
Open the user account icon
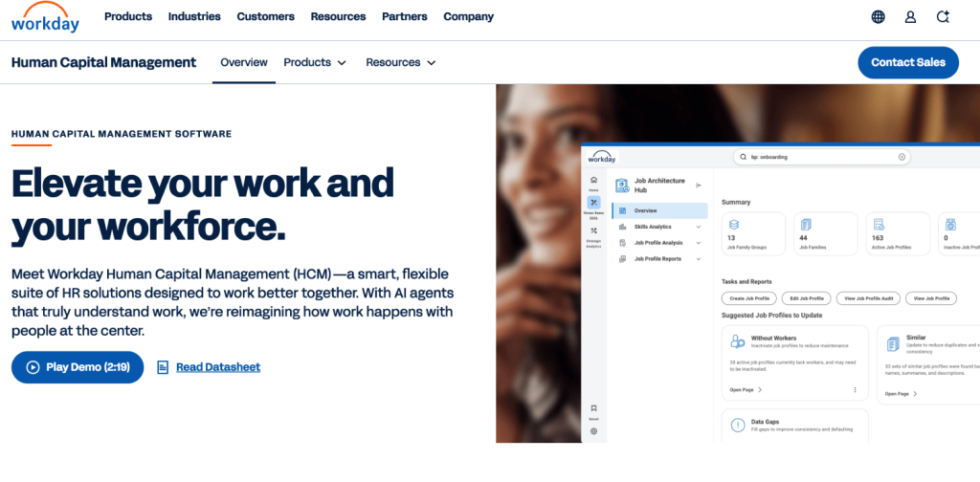tap(911, 17)
